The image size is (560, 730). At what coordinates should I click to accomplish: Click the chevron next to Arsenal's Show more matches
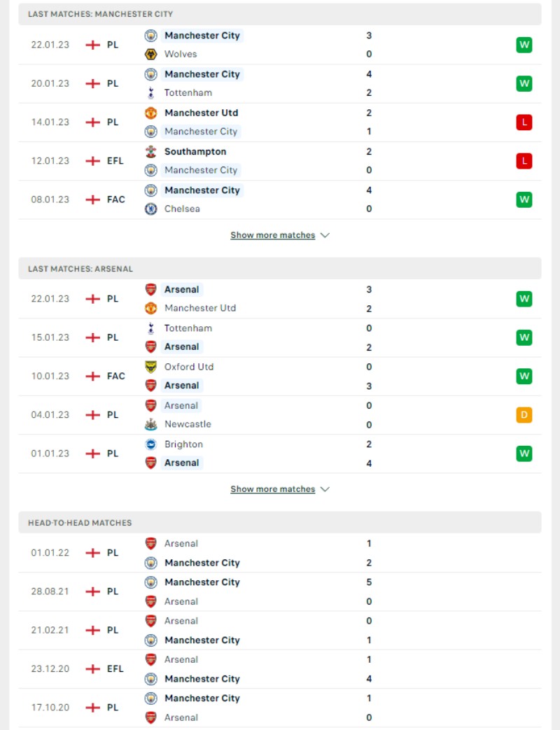pos(325,489)
